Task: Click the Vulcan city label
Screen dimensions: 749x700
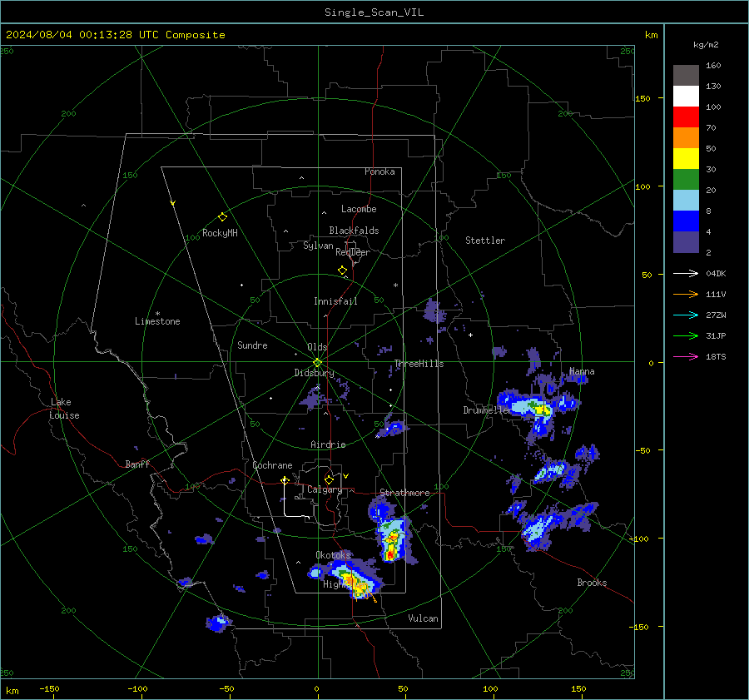Action: [x=423, y=618]
